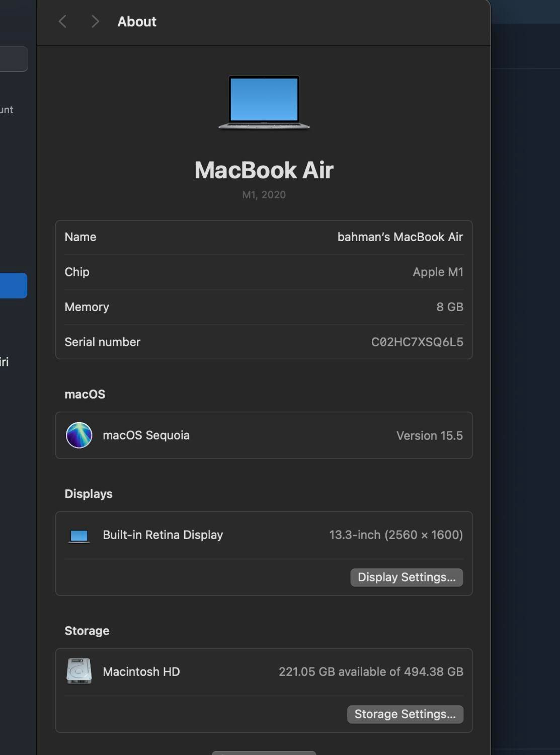Click the 8 GB memory value
This screenshot has width=560, height=755.
point(450,307)
